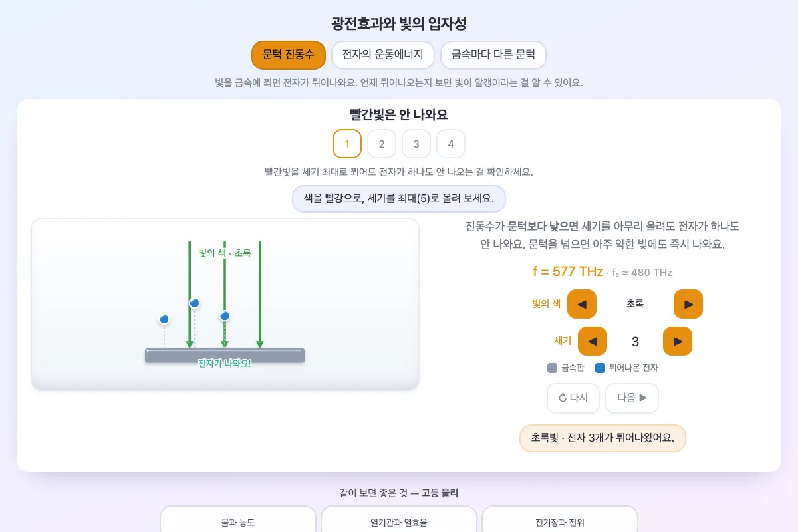Select the 문턱 진동수 tab
The image size is (798, 532).
point(289,55)
